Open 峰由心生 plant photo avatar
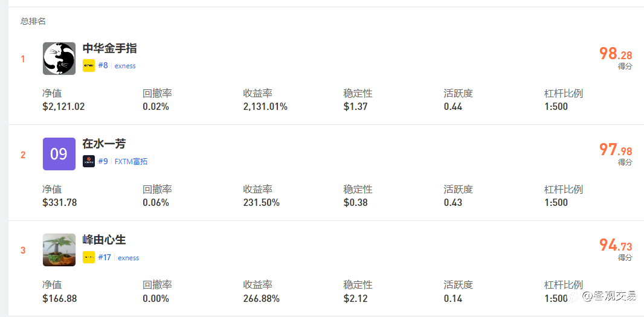Screen dimensions: 644x317 (x=59, y=250)
